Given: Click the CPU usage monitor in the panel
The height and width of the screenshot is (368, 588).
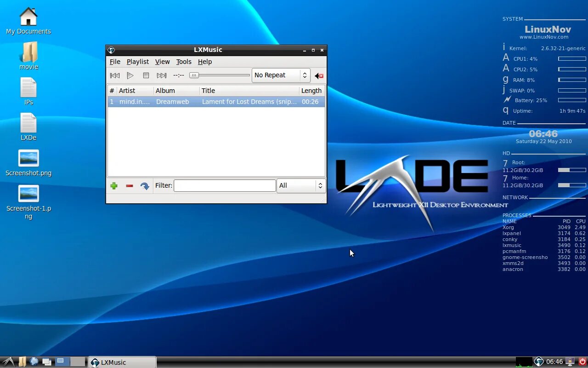Looking at the screenshot, I should 524,362.
